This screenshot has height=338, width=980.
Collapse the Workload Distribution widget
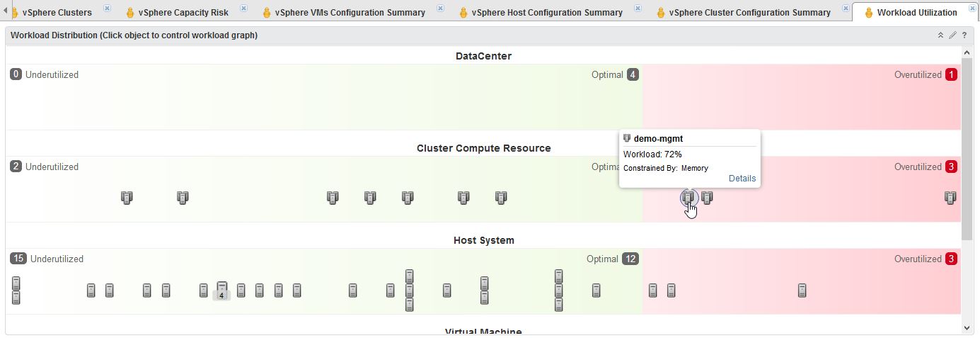940,35
